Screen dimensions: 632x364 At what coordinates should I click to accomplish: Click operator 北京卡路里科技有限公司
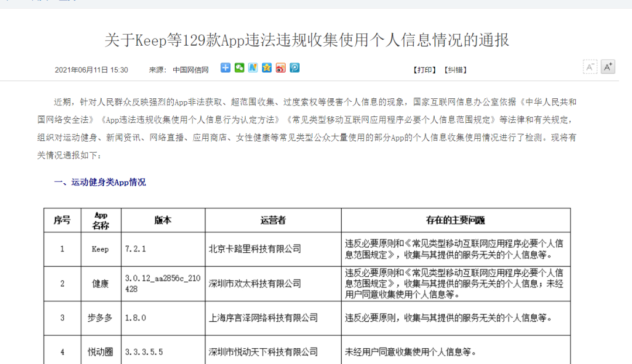click(255, 249)
